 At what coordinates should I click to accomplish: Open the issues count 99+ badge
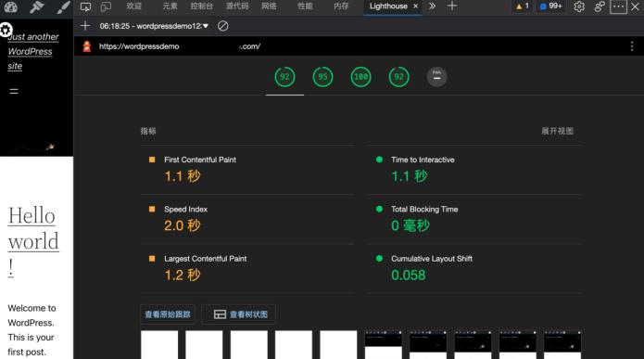tap(550, 6)
